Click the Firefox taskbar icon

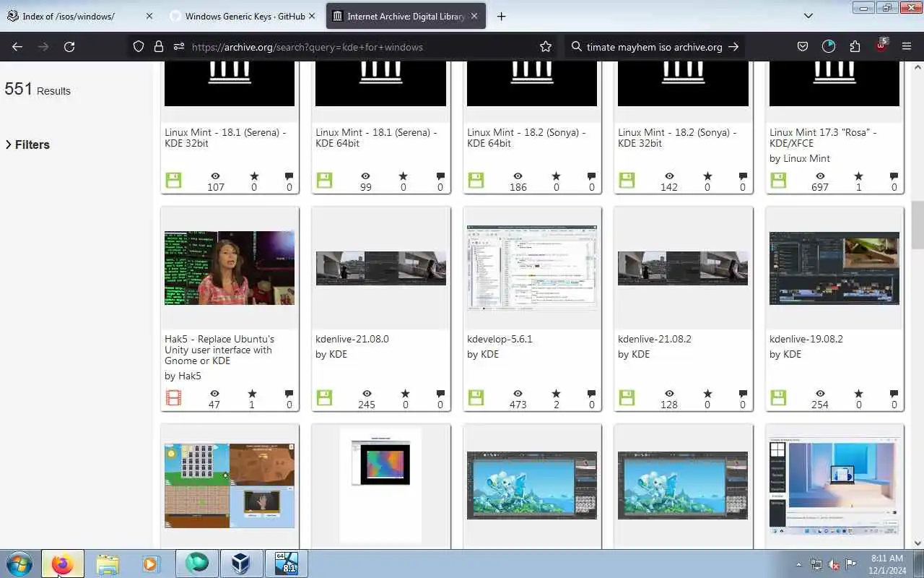pos(62,564)
